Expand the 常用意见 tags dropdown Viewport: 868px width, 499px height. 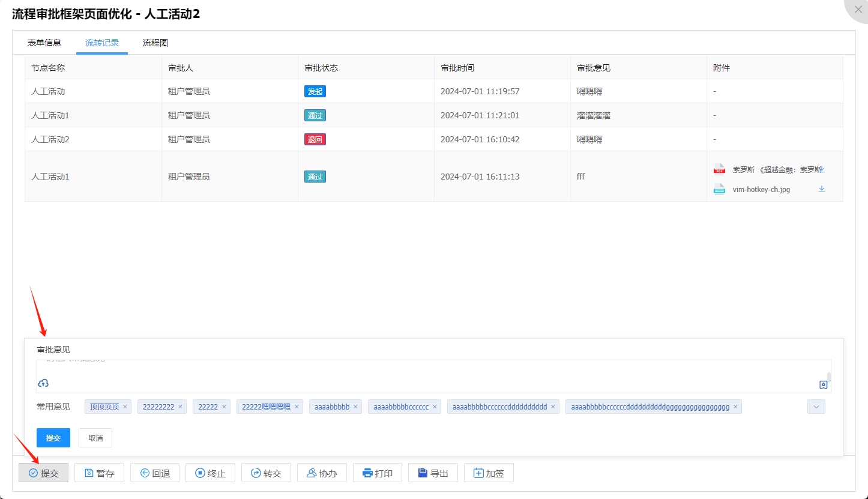point(815,407)
